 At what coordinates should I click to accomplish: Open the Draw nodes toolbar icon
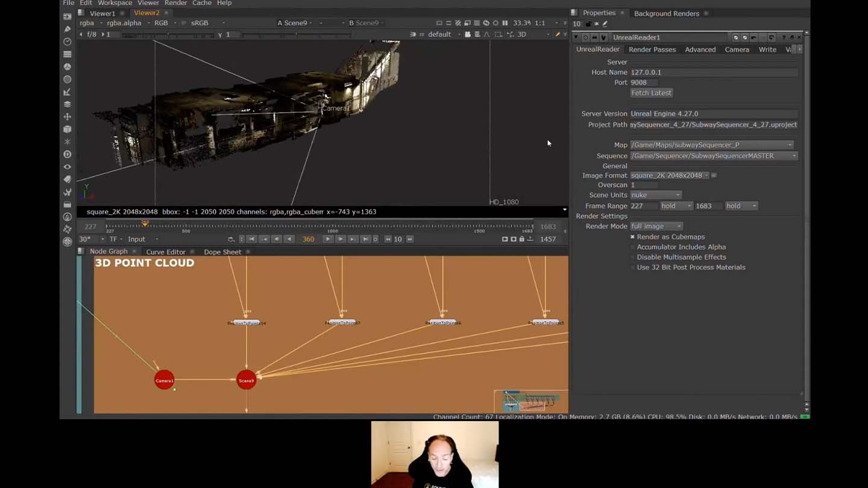pyautogui.click(x=67, y=29)
